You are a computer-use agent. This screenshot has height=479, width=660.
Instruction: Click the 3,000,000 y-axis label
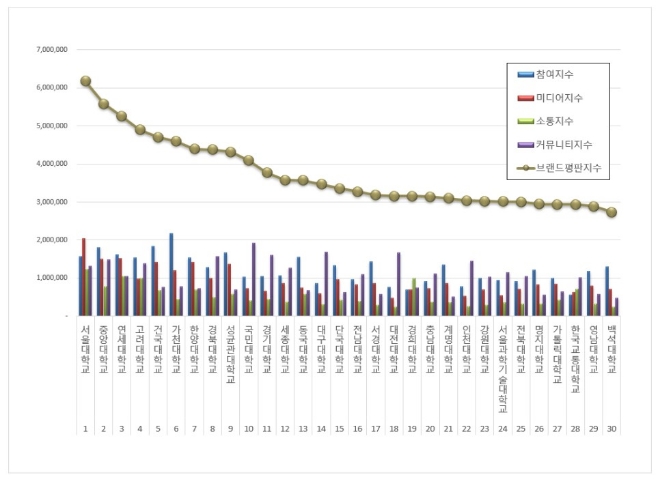(x=52, y=202)
